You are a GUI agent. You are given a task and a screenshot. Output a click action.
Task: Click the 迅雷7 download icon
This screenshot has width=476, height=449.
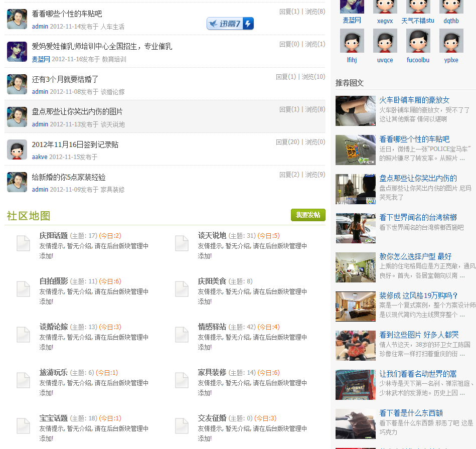[x=230, y=23]
